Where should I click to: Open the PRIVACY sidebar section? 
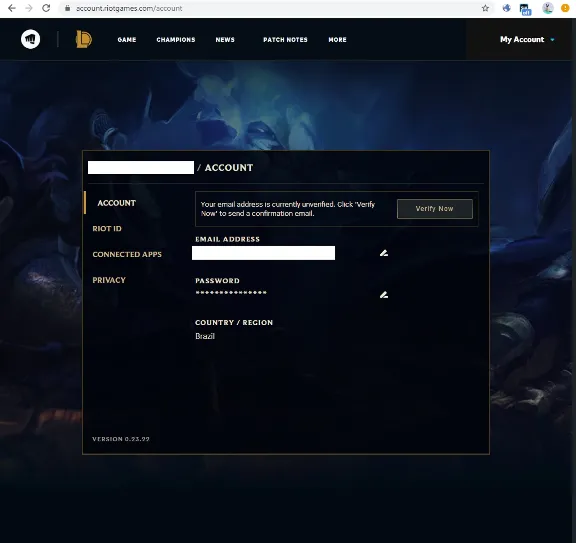click(109, 280)
